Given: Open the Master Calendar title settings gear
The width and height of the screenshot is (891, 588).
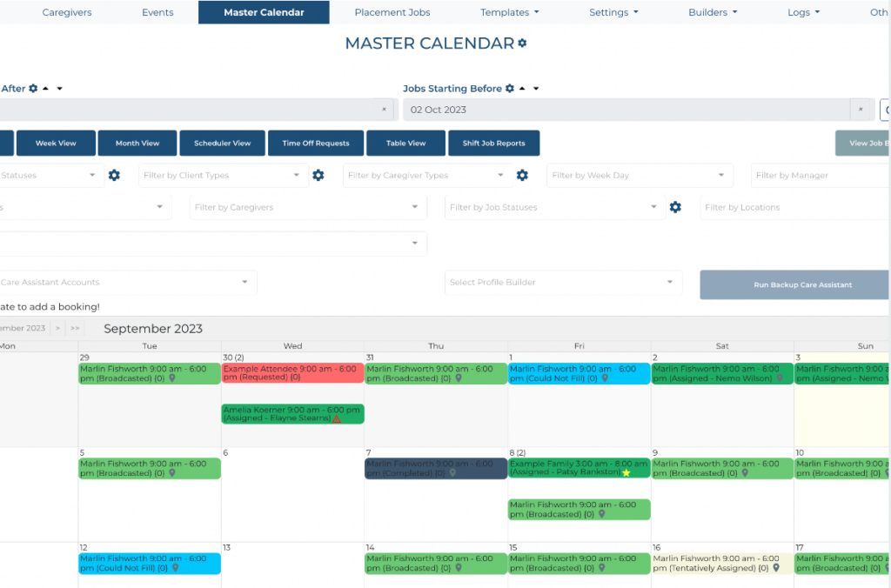Looking at the screenshot, I should click(522, 42).
